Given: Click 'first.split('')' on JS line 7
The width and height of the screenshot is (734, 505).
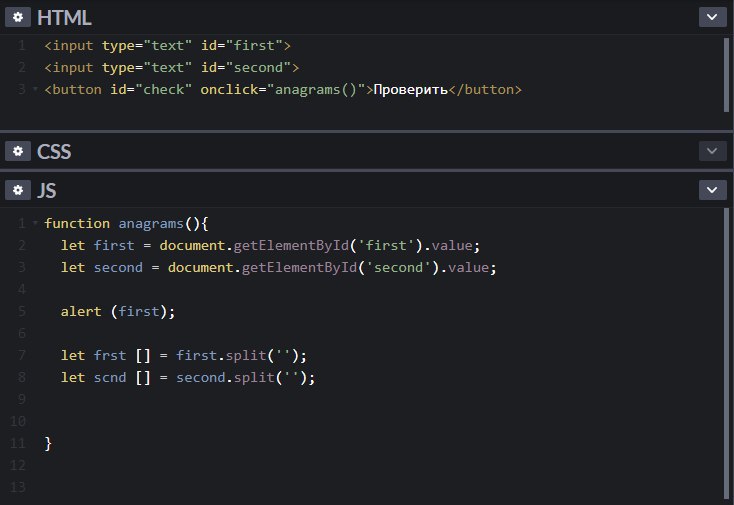Looking at the screenshot, I should tap(237, 355).
